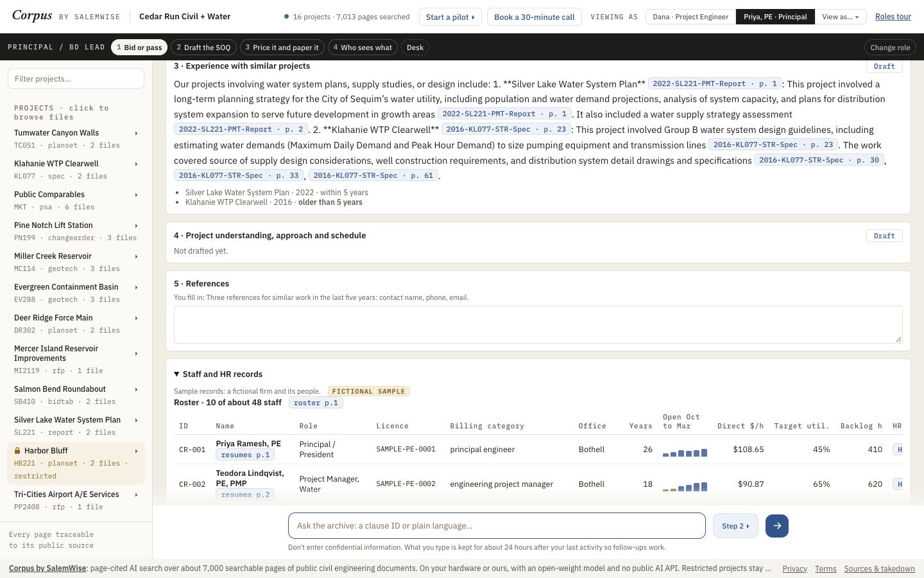Click the HR badge in CR-002 row
Screen dimensions: 924x578
click(898, 484)
